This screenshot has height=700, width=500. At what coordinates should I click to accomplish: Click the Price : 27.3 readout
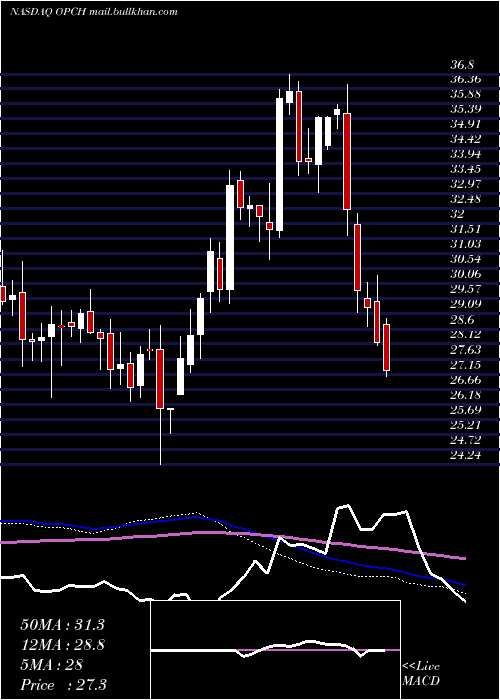(63, 685)
